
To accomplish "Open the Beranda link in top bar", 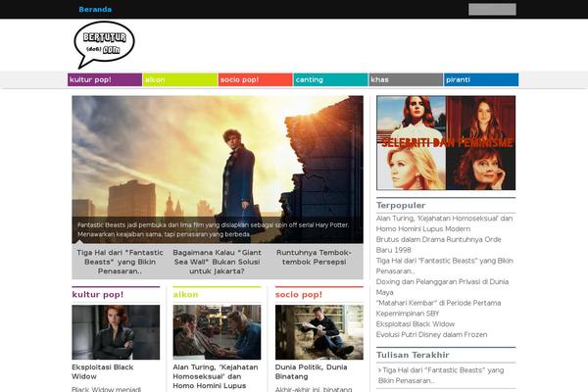I will 95,10.
